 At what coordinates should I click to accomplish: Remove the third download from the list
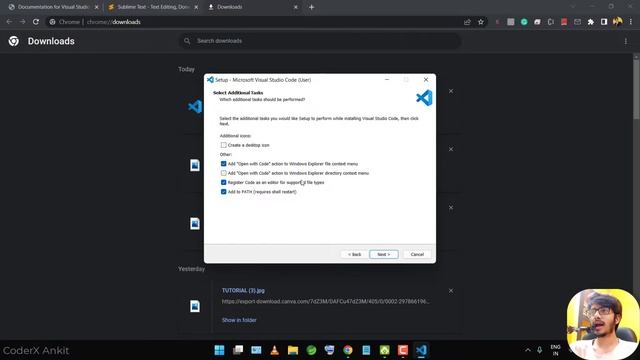[x=451, y=207]
